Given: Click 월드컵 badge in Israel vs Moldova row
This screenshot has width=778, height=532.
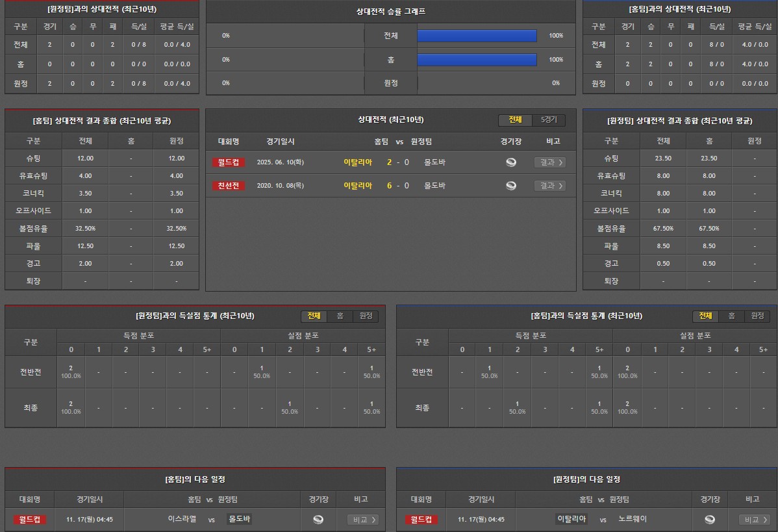Looking at the screenshot, I should 30,520.
